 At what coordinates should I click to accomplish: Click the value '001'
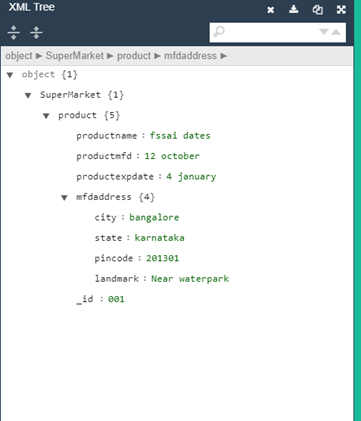116,299
